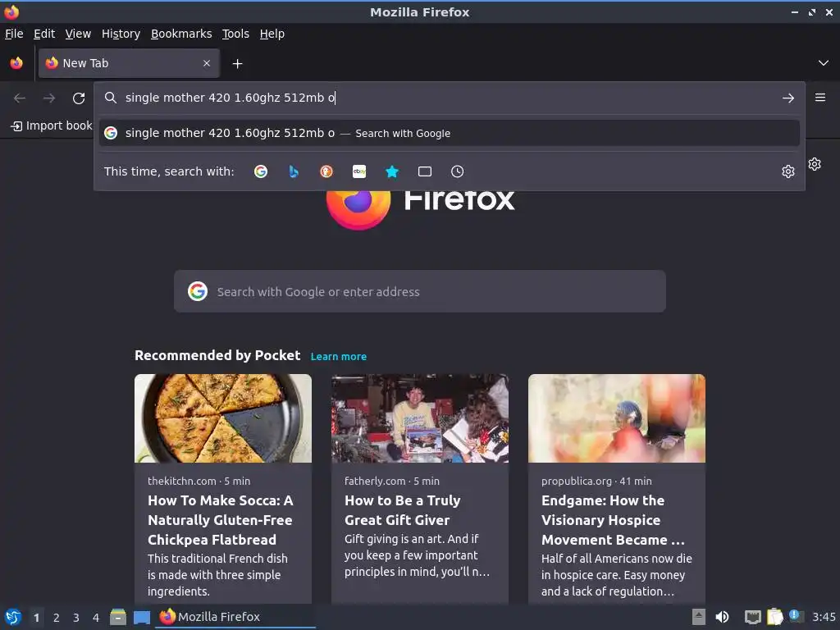Open the Bookmarks menu
This screenshot has height=630, width=840.
[x=181, y=34]
